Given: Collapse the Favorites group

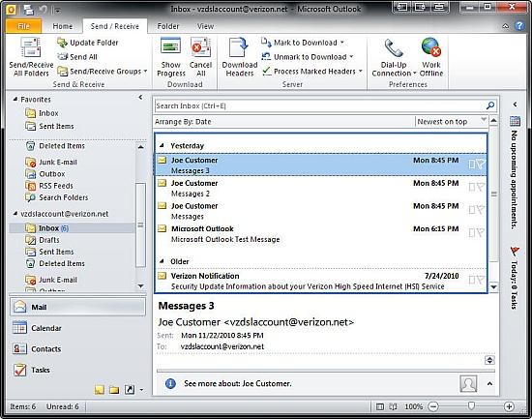Looking at the screenshot, I should click(x=15, y=99).
